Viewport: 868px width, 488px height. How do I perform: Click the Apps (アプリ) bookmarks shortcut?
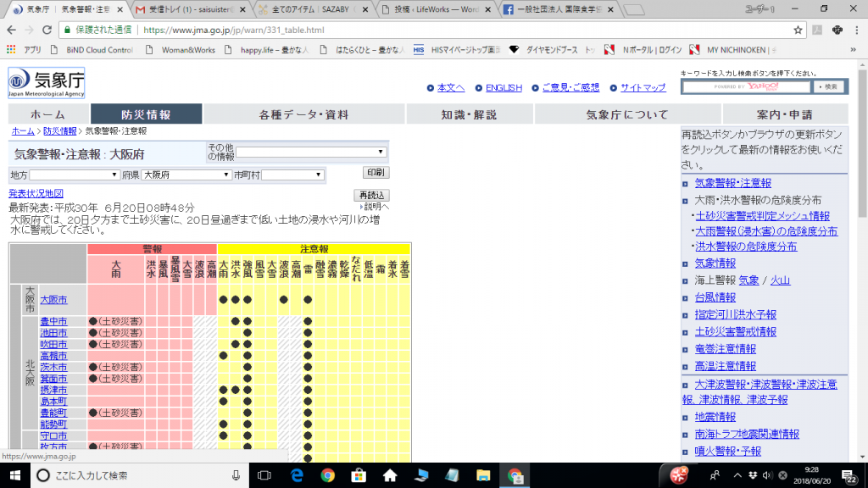point(25,49)
